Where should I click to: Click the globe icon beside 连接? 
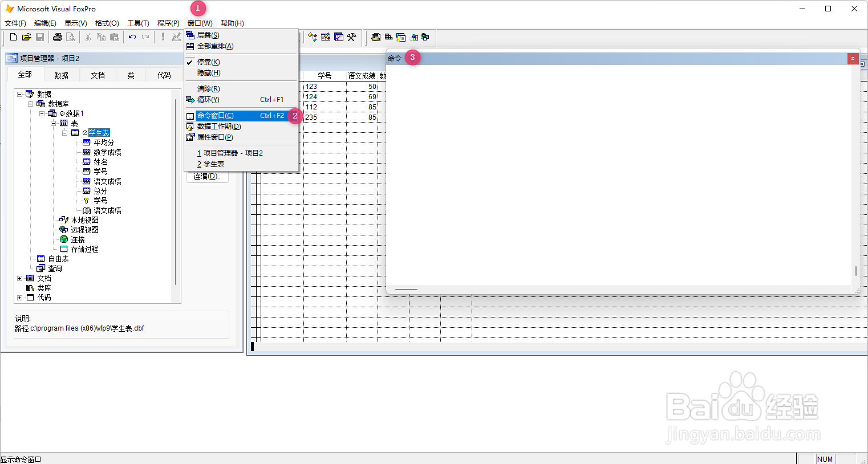[64, 239]
